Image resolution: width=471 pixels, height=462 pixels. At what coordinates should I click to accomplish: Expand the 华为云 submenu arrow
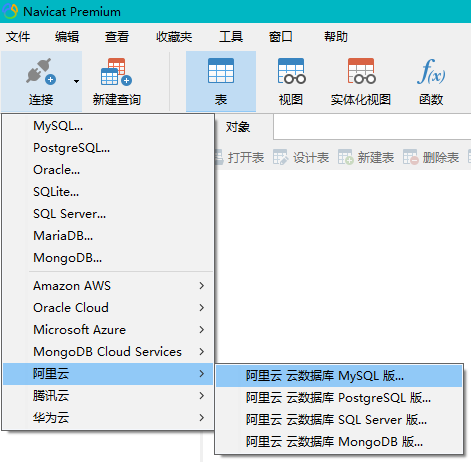coord(202,418)
